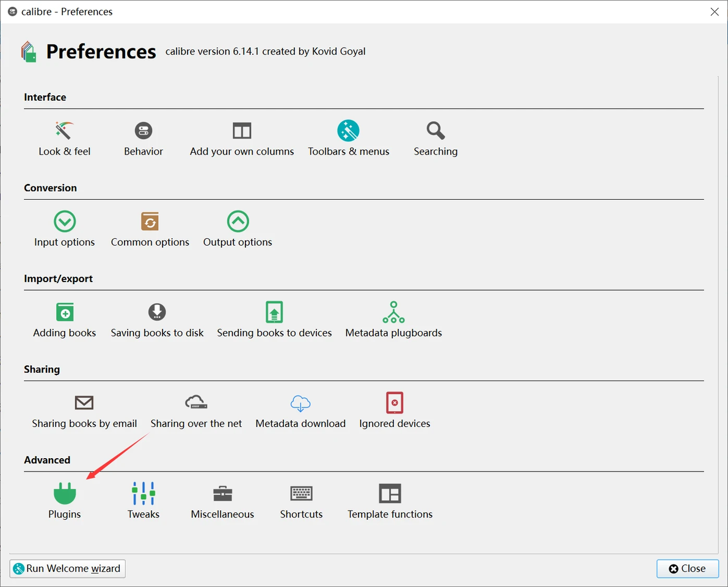
Task: Open Look & feel preferences
Action: click(x=65, y=139)
